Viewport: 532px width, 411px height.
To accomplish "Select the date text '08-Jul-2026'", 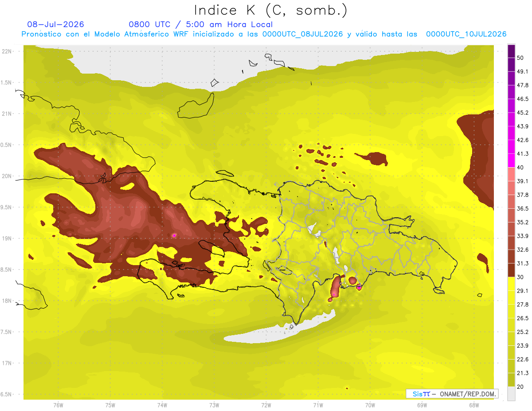I will 55,24.
